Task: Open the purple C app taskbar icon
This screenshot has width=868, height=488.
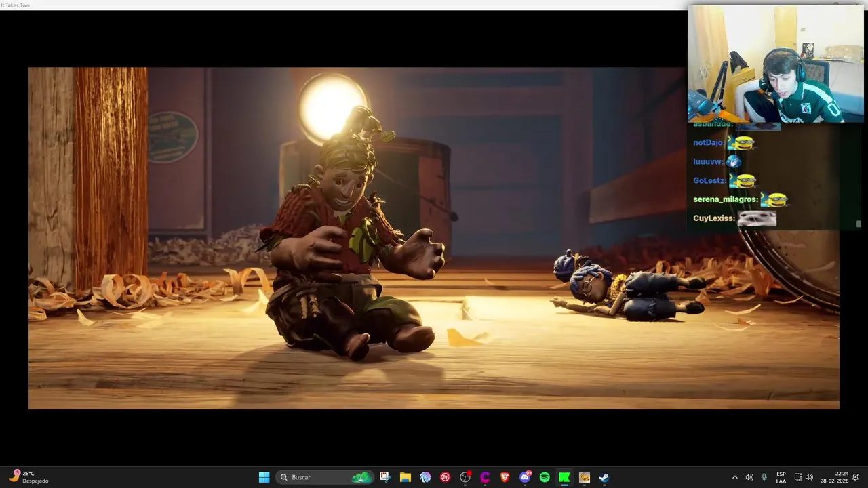Action: click(x=485, y=477)
